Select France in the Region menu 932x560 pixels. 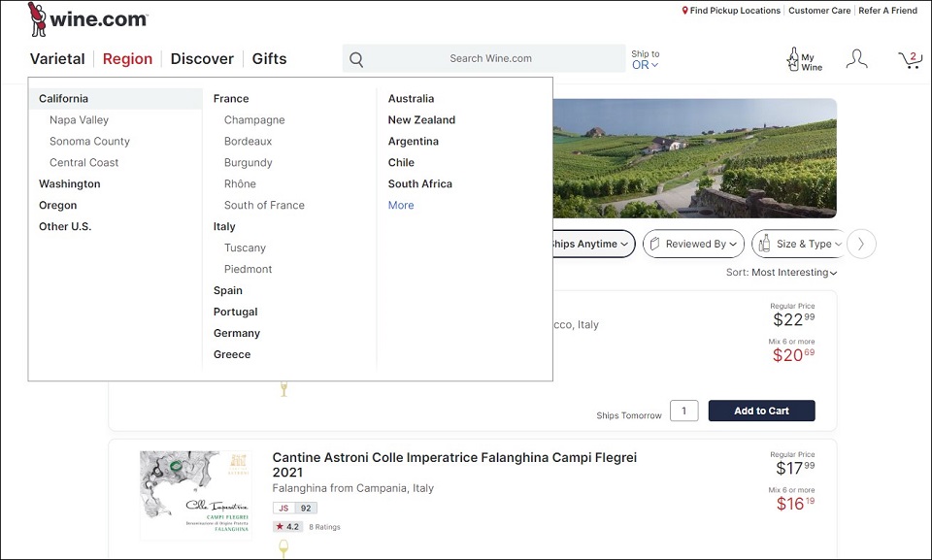click(x=231, y=99)
